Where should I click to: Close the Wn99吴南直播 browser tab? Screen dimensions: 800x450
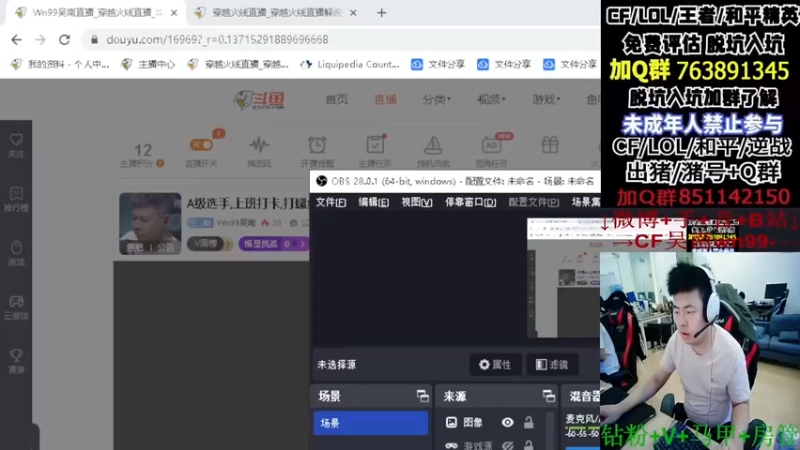[174, 13]
